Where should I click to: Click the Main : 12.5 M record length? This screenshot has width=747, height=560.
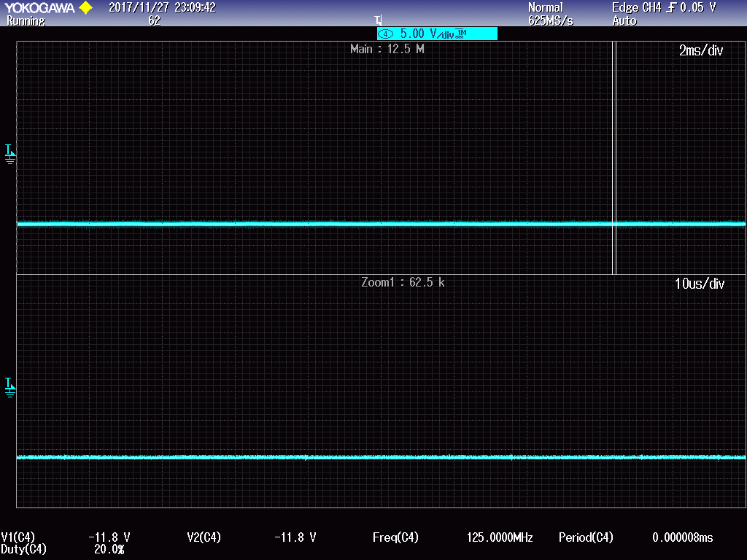point(387,49)
